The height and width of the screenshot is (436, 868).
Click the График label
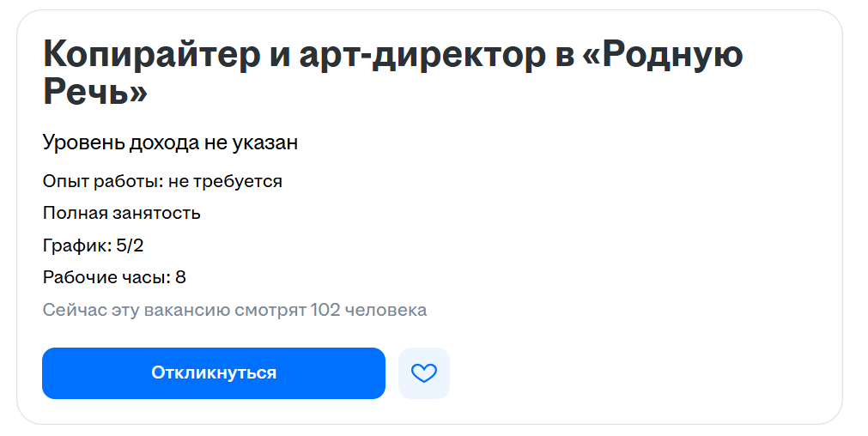pyautogui.click(x=76, y=245)
